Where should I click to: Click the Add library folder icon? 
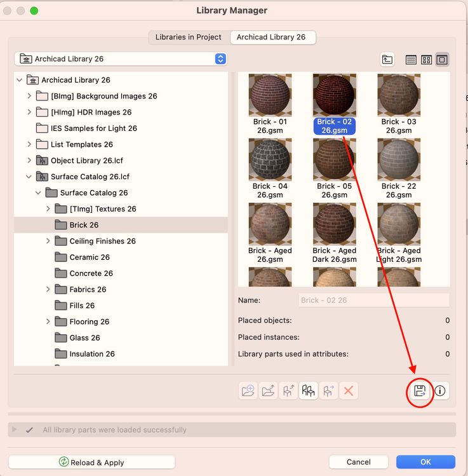tap(248, 391)
